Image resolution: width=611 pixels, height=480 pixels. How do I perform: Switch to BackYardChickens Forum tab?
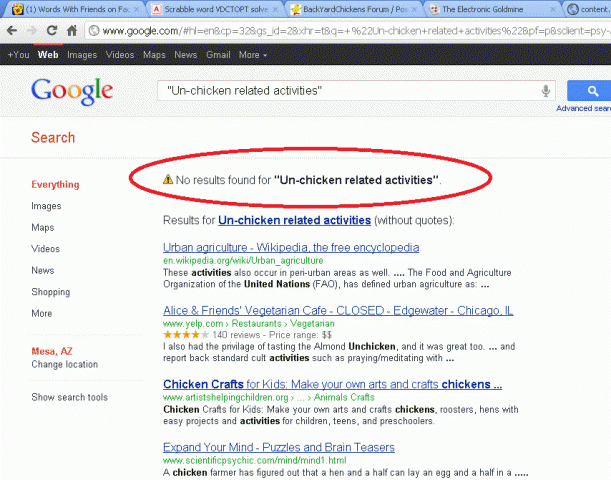[x=353, y=9]
